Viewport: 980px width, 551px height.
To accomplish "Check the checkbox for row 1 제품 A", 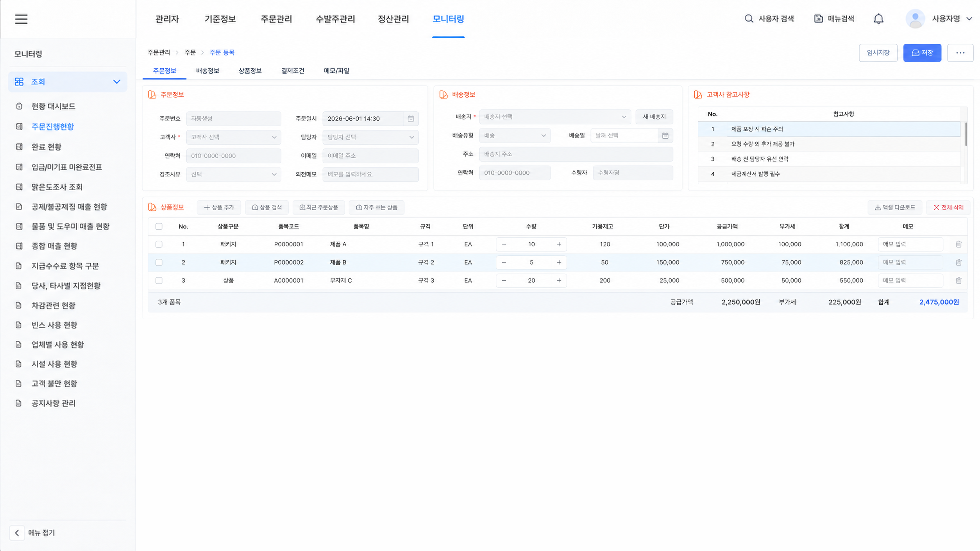I will 159,244.
